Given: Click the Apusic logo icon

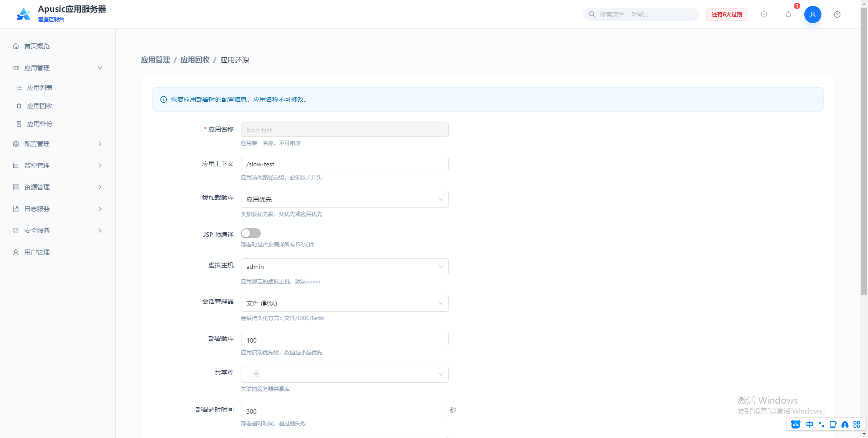Looking at the screenshot, I should coord(24,14).
